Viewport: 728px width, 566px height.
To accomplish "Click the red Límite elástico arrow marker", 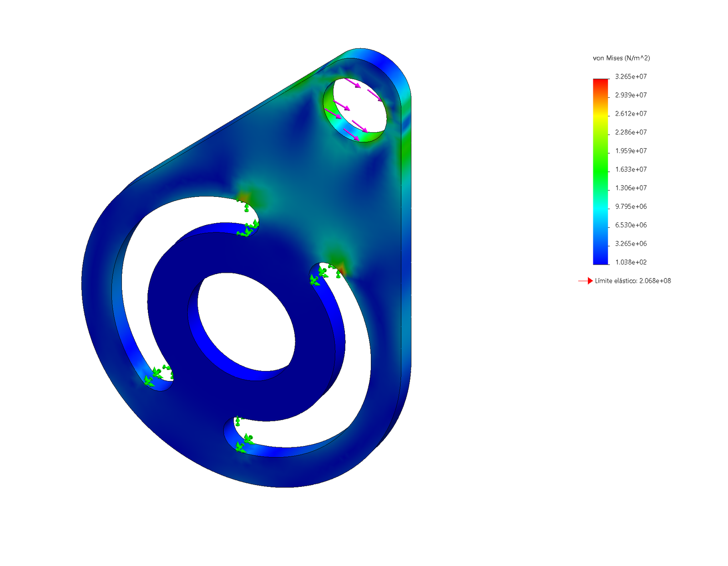I will (586, 281).
